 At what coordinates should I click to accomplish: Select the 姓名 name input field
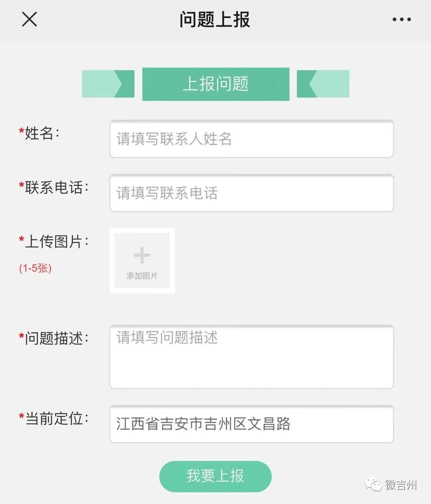point(251,139)
